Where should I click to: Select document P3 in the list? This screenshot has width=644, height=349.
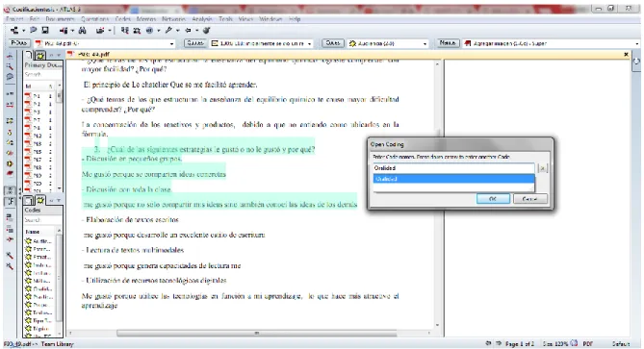point(39,112)
